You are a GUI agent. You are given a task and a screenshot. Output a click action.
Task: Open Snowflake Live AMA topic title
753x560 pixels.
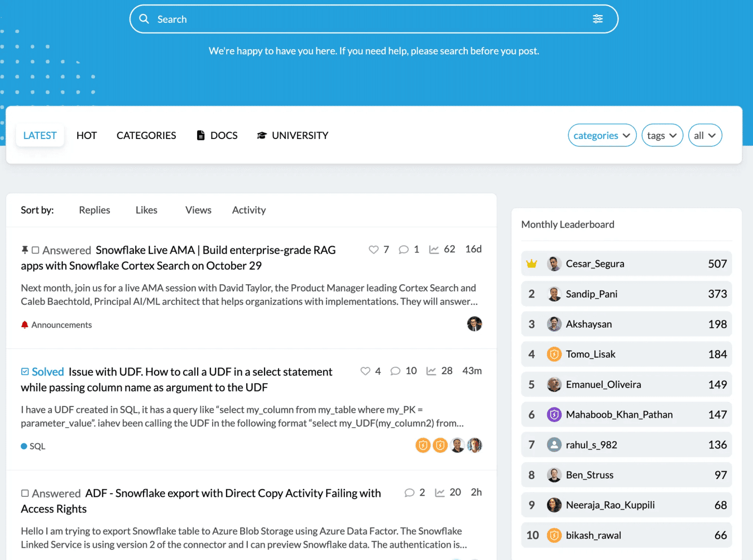click(x=178, y=258)
